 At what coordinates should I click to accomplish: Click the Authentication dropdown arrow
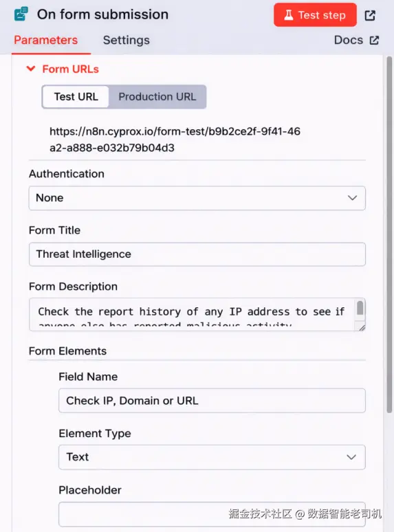tap(352, 198)
